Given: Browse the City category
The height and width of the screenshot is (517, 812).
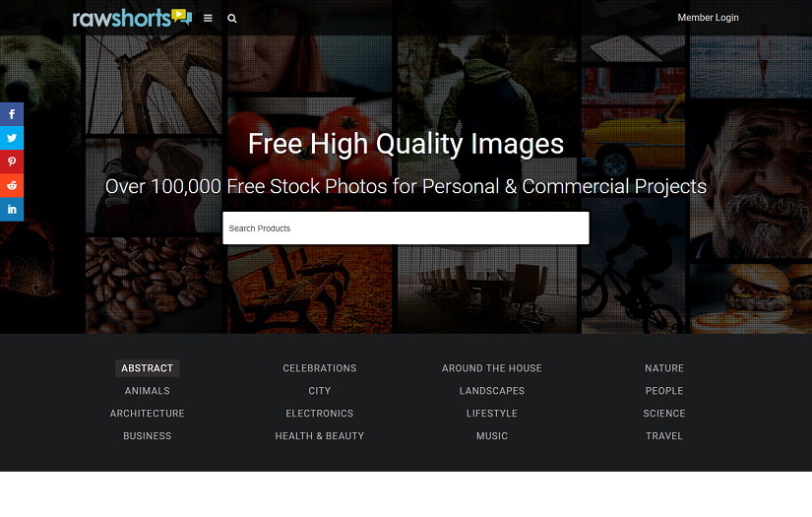Looking at the screenshot, I should tap(320, 391).
